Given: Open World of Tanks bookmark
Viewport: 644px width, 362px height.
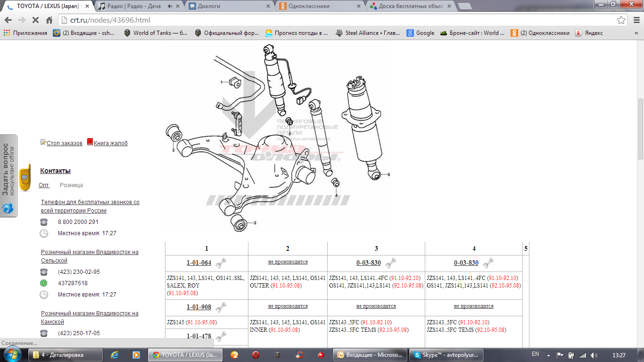Looking at the screenshot, I should pyautogui.click(x=156, y=33).
